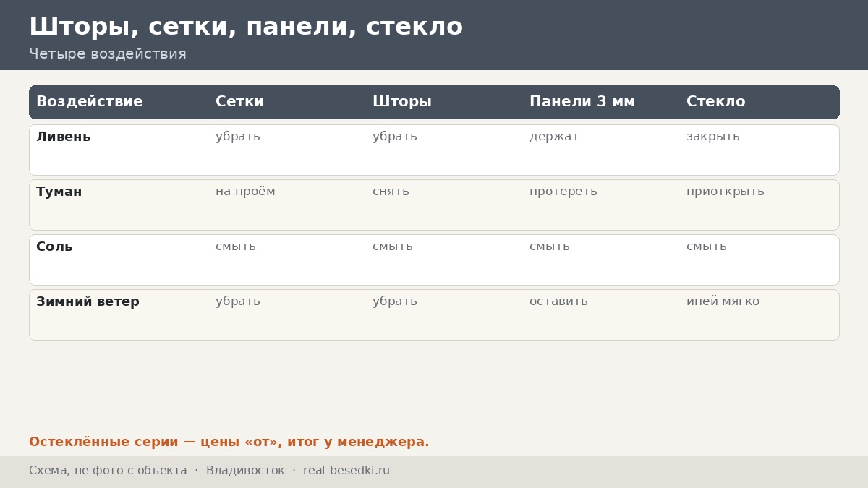Choose the "снять" cell in the Туман row
This screenshot has width=868, height=488.
(391, 192)
